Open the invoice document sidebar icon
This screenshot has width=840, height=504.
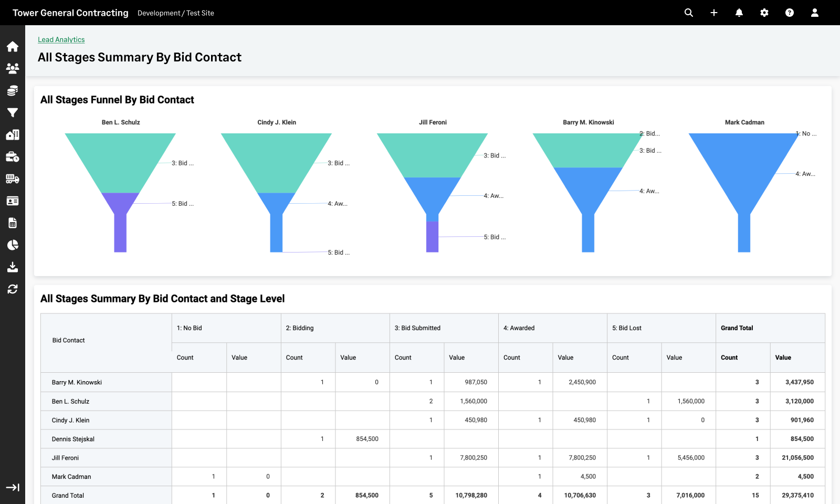click(12, 223)
